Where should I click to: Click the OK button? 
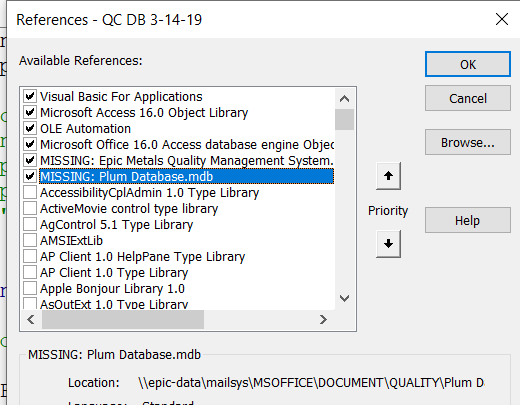[468, 64]
